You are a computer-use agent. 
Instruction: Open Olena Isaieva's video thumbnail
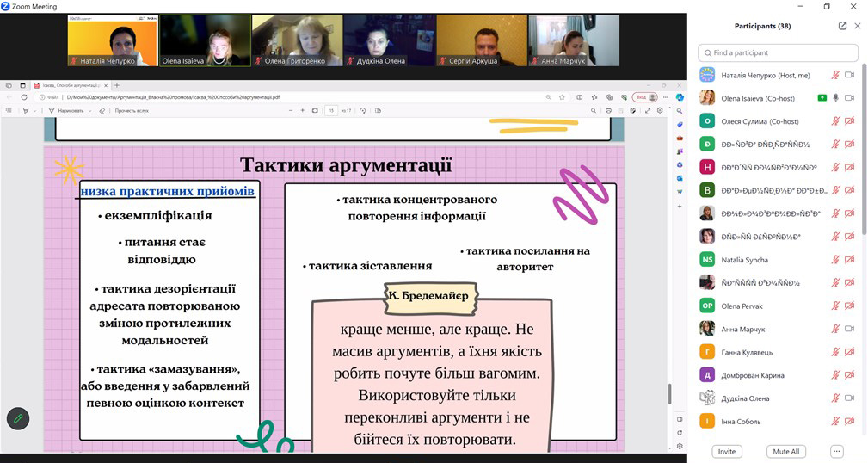click(x=205, y=40)
